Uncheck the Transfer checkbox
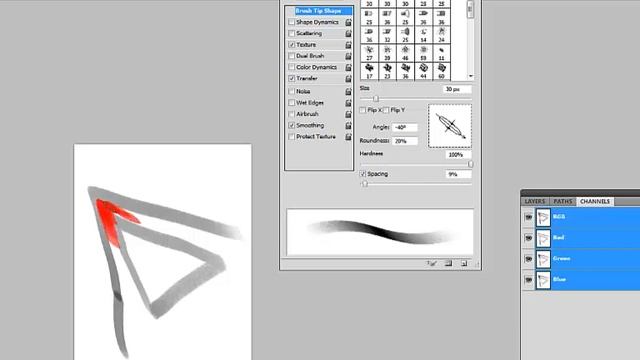 pos(291,78)
